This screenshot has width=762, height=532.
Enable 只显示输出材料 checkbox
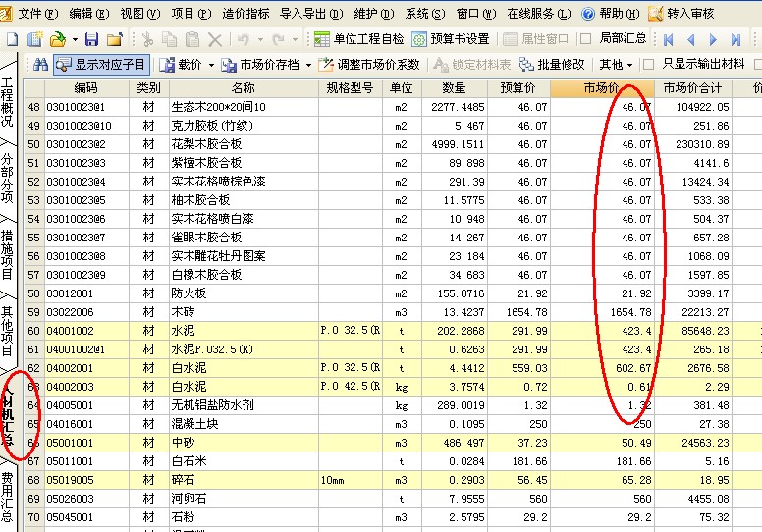point(648,64)
